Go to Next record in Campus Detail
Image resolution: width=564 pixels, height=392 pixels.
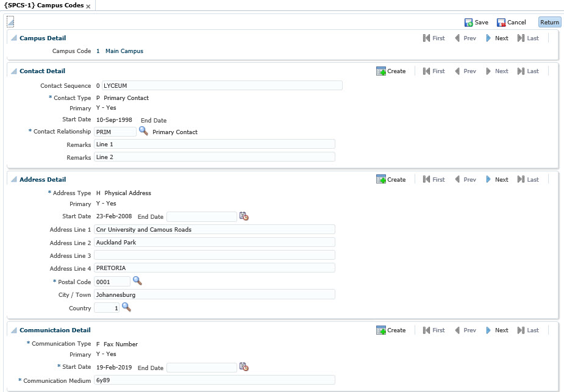(496, 38)
